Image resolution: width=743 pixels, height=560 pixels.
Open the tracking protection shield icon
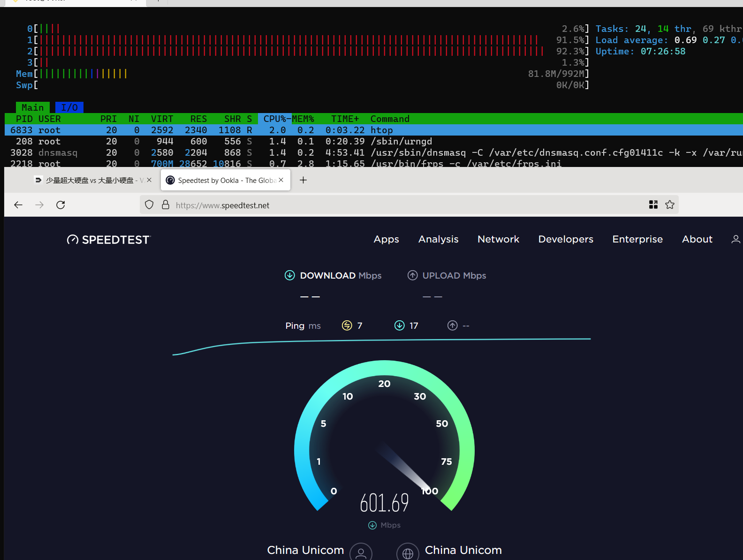[x=149, y=205]
